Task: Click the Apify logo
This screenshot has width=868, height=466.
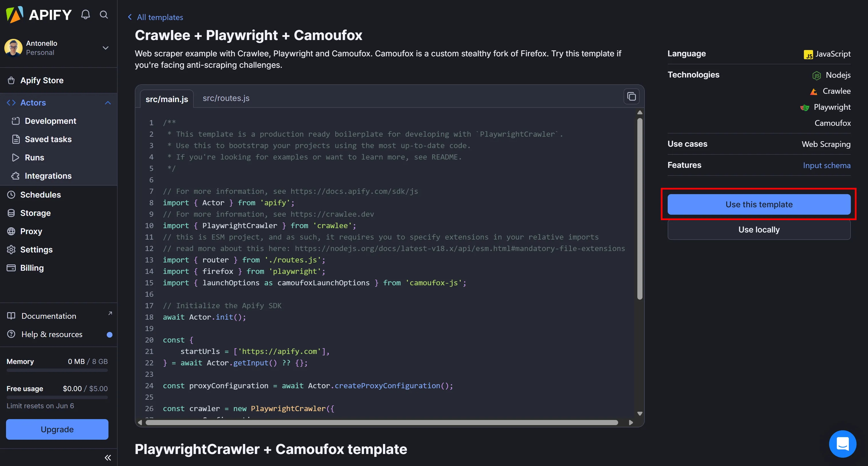Action: pos(39,15)
